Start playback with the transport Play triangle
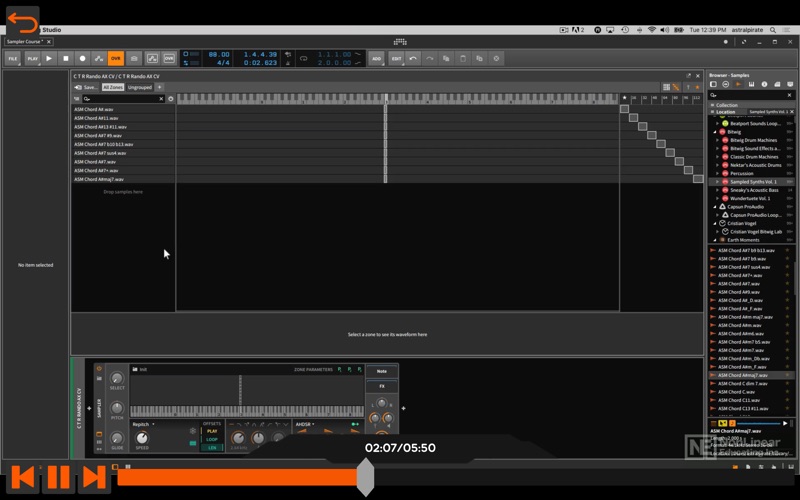The height and width of the screenshot is (500, 800). (49, 59)
